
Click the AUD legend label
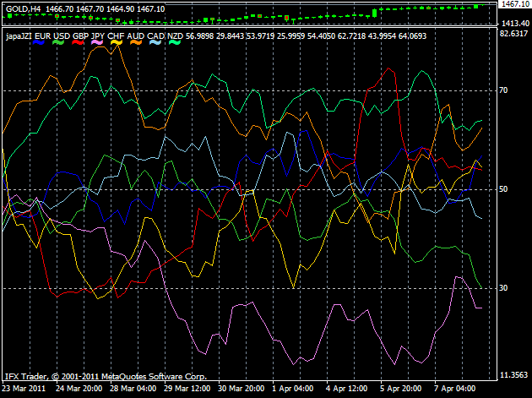pyautogui.click(x=136, y=36)
